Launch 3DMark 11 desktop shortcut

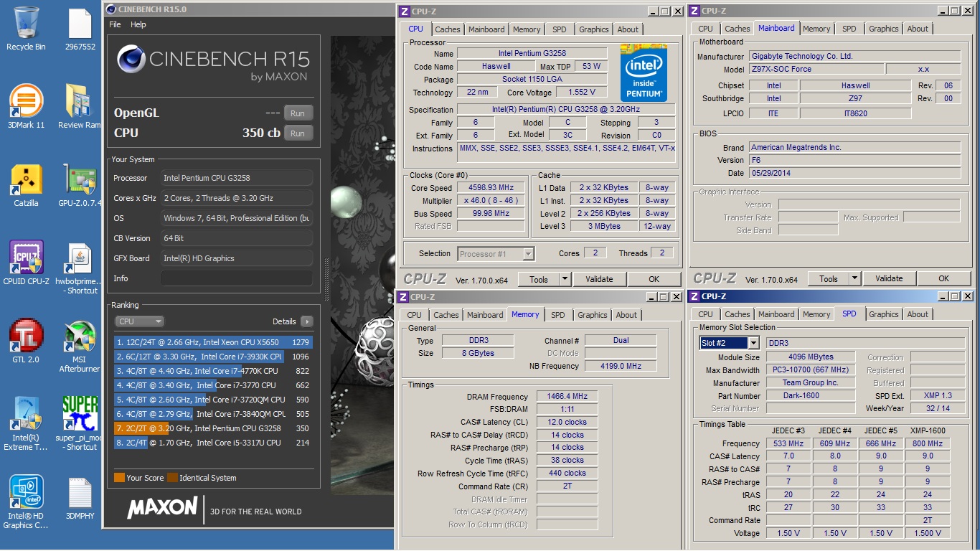point(26,106)
